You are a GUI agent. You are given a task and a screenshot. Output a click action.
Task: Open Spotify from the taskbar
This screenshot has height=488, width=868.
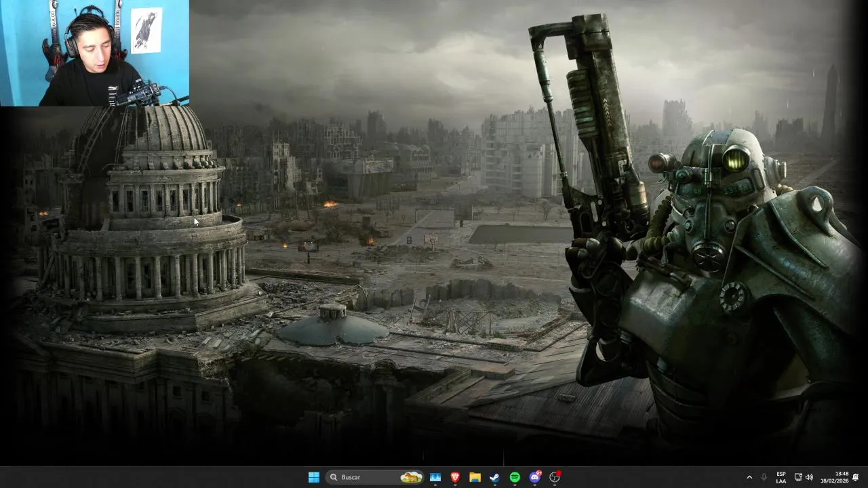point(515,477)
